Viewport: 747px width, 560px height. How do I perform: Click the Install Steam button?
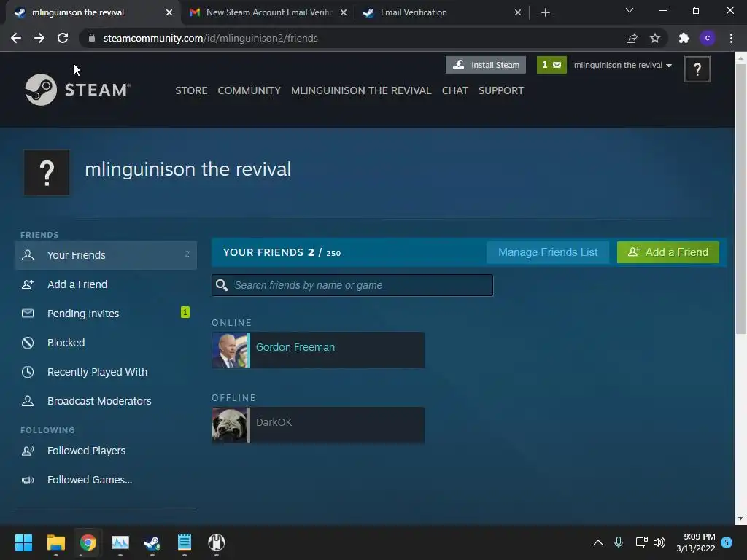click(485, 65)
